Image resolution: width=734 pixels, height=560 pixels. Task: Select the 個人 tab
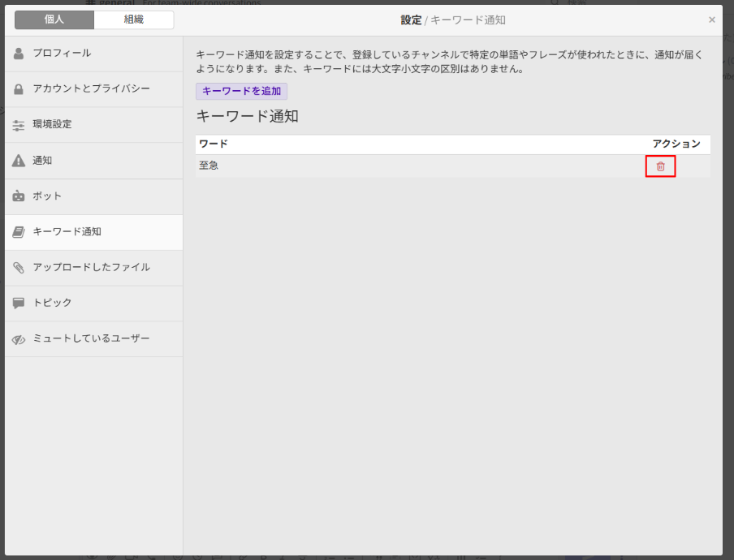(54, 19)
